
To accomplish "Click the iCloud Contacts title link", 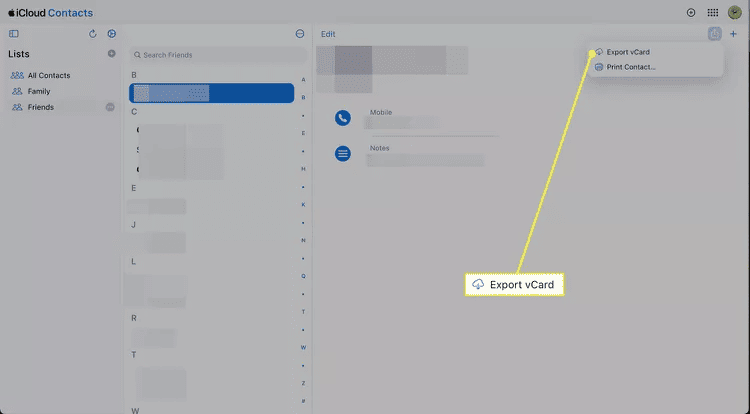I will (x=50, y=13).
